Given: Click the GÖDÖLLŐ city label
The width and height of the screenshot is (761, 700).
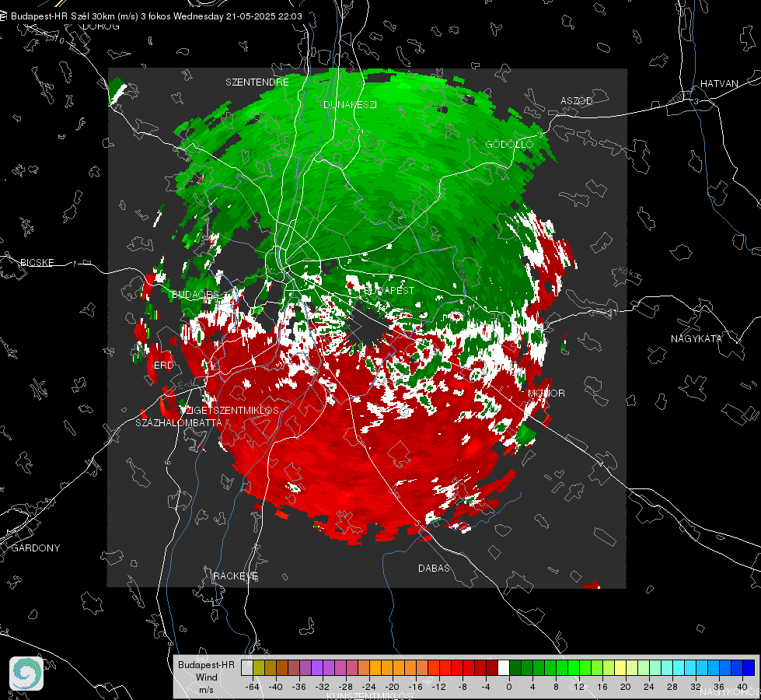Looking at the screenshot, I should pyautogui.click(x=509, y=144).
